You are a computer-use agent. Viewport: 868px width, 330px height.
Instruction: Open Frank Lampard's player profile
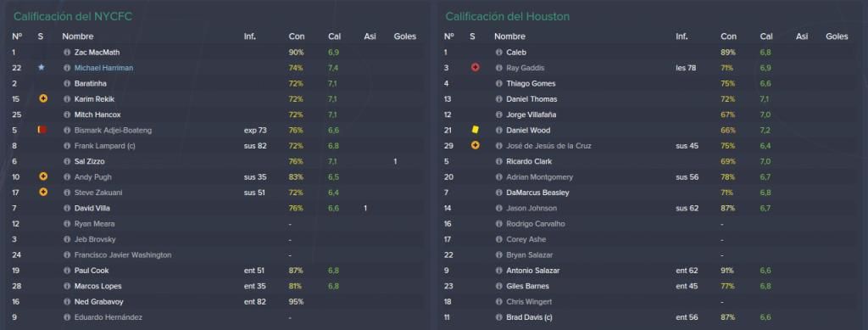pos(104,146)
